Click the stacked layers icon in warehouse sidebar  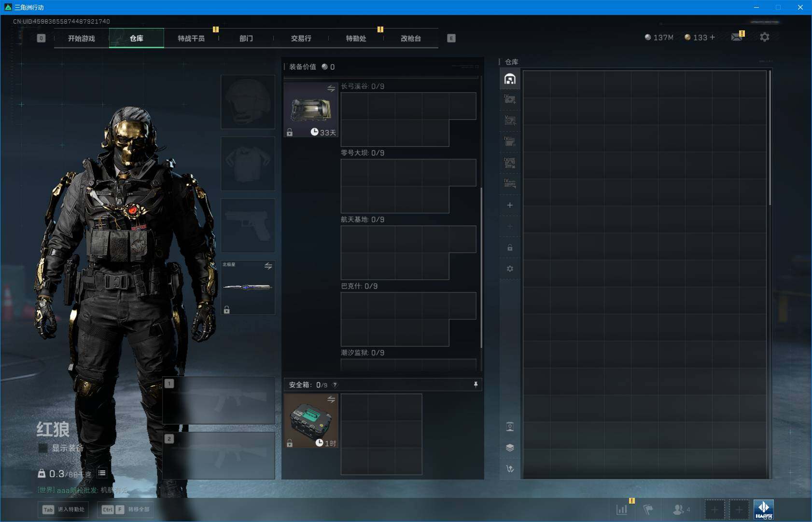pos(510,448)
